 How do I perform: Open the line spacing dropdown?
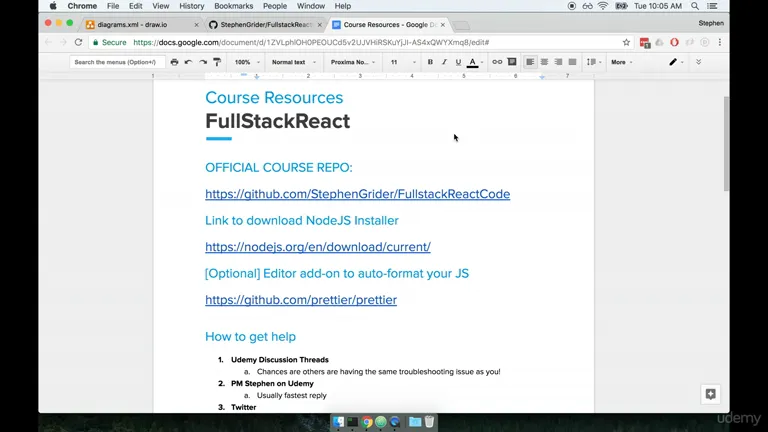tap(594, 62)
